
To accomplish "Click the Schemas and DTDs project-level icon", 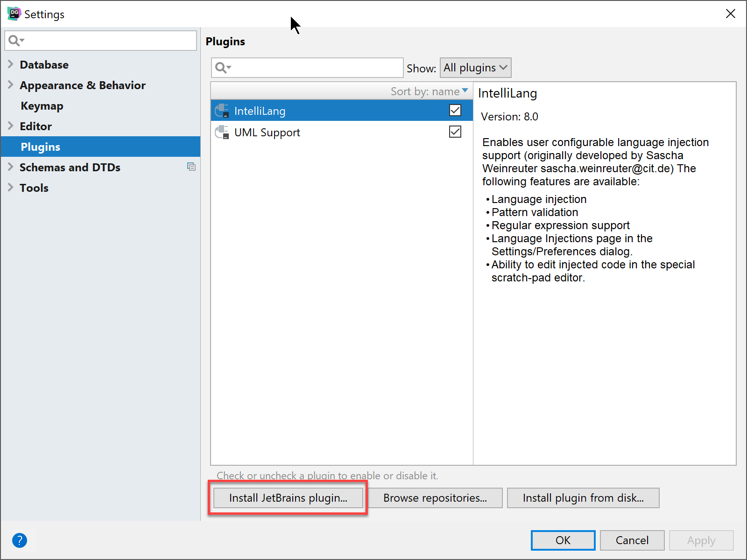I will point(191,167).
